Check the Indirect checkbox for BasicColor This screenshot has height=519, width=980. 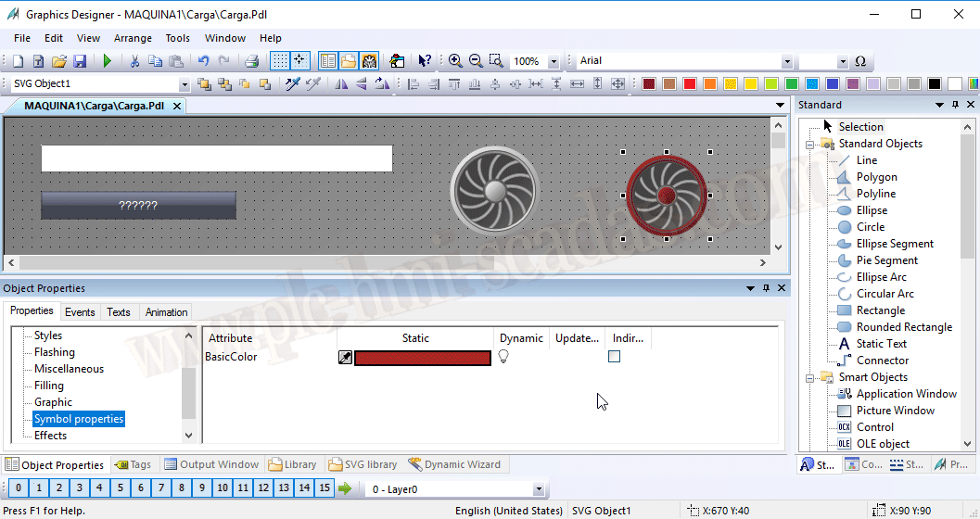tap(614, 357)
